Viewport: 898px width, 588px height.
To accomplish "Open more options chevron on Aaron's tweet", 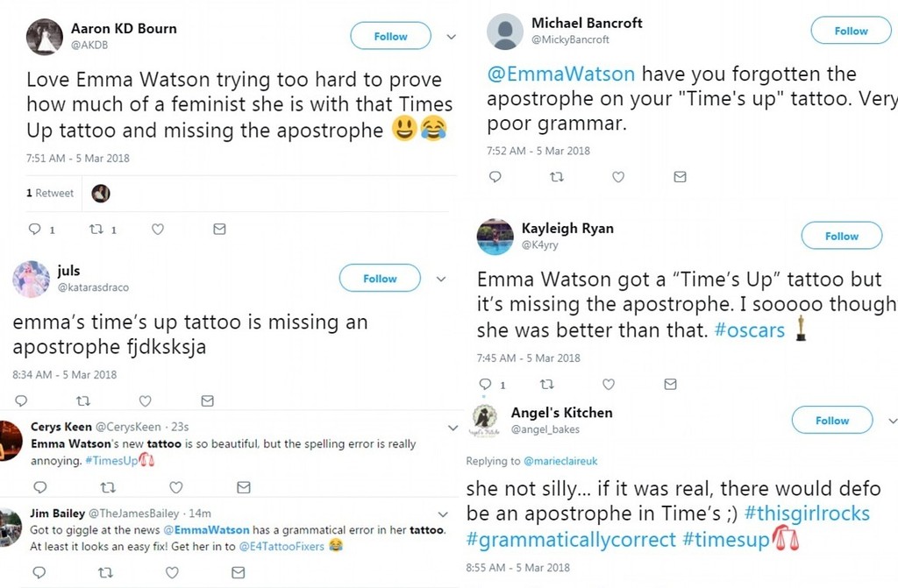I will (452, 37).
